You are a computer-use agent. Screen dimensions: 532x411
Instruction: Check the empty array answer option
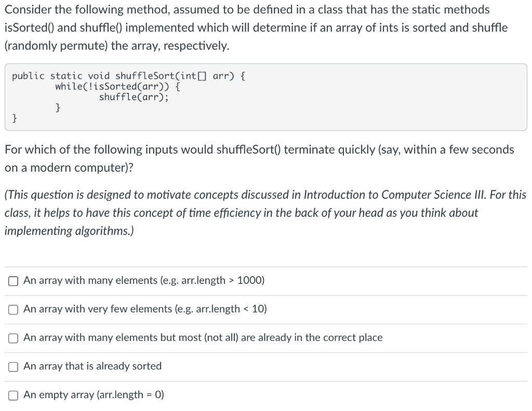point(12,394)
